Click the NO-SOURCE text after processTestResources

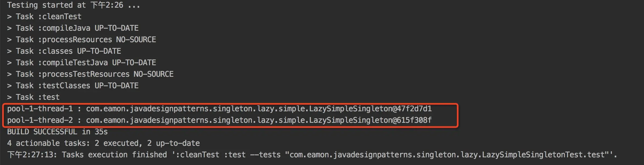click(153, 74)
